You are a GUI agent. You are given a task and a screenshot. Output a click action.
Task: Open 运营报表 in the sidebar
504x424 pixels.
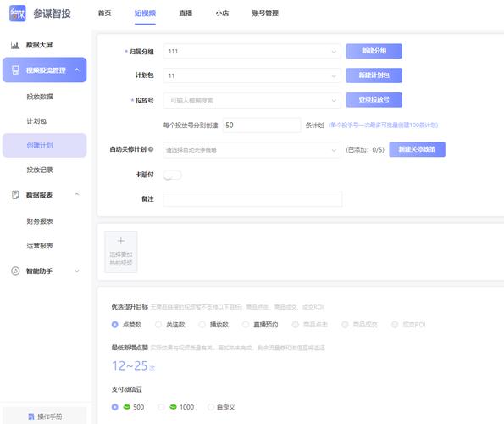40,246
